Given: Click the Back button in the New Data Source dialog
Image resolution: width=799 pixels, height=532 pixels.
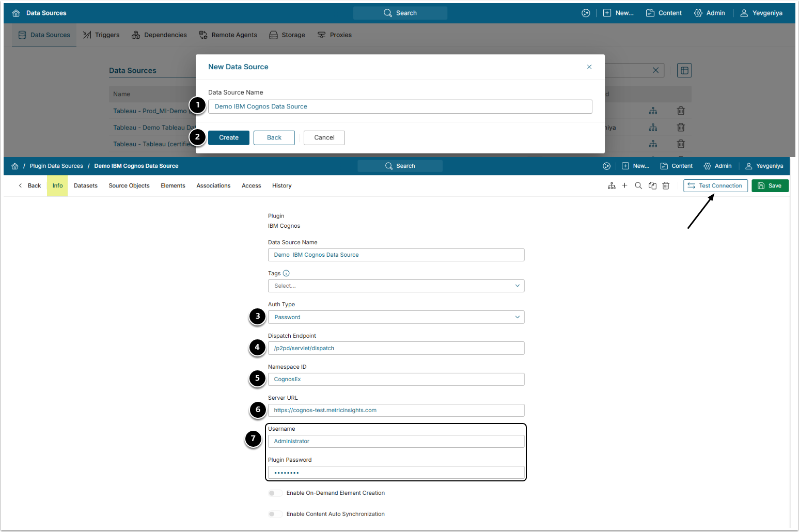Looking at the screenshot, I should click(x=274, y=138).
